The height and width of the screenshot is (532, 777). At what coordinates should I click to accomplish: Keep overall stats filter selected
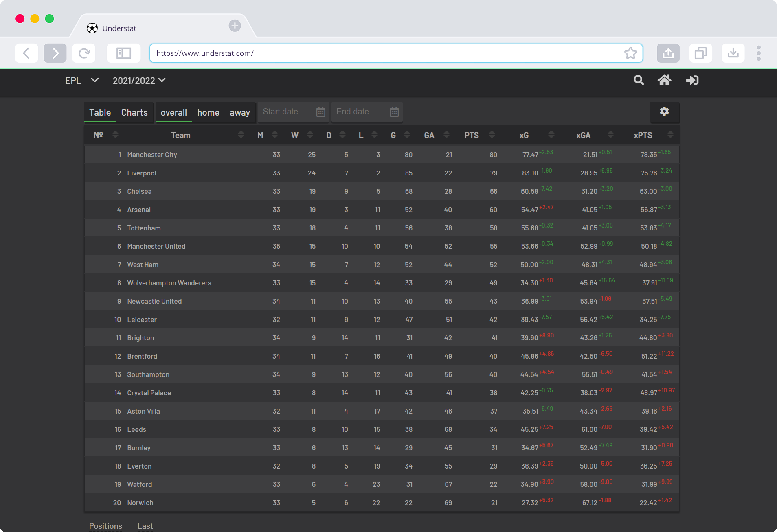173,112
